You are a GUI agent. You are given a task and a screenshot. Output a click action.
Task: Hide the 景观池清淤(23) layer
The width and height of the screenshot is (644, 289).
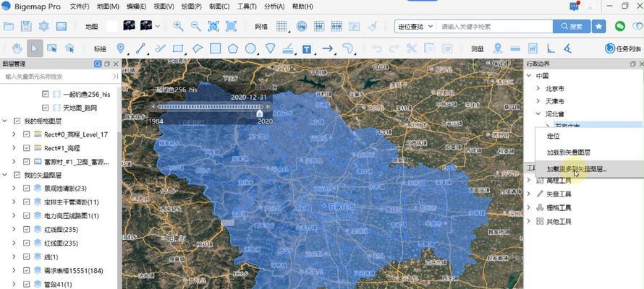click(x=26, y=188)
